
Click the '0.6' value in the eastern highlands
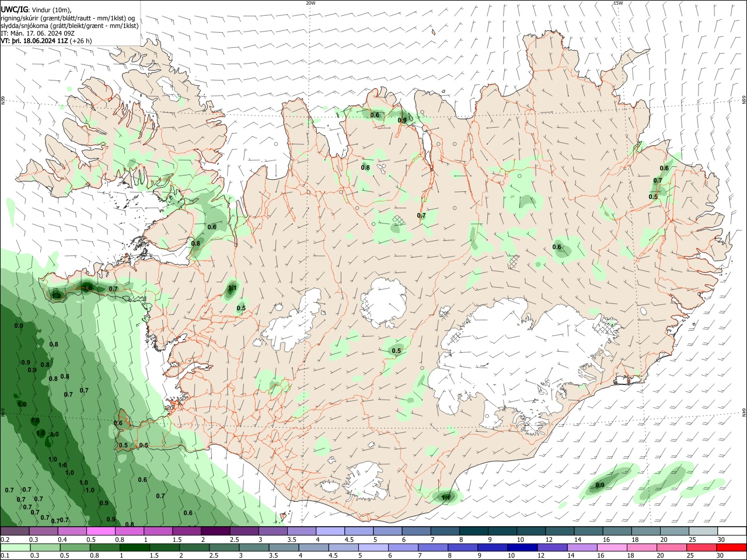tap(557, 247)
